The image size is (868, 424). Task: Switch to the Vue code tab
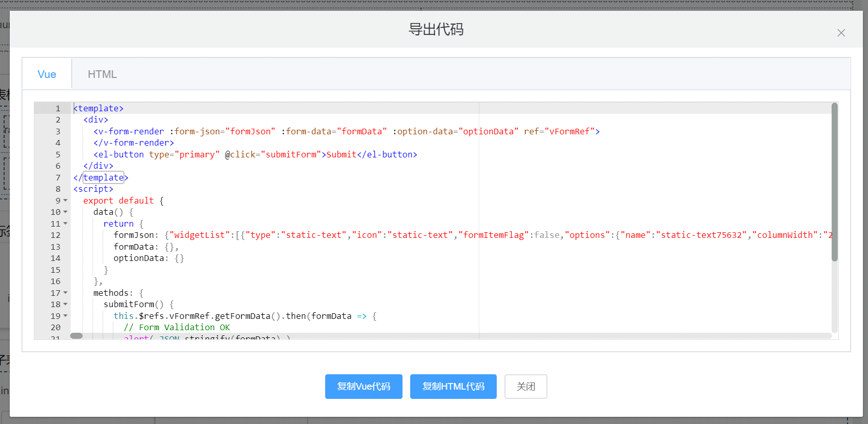(x=47, y=74)
